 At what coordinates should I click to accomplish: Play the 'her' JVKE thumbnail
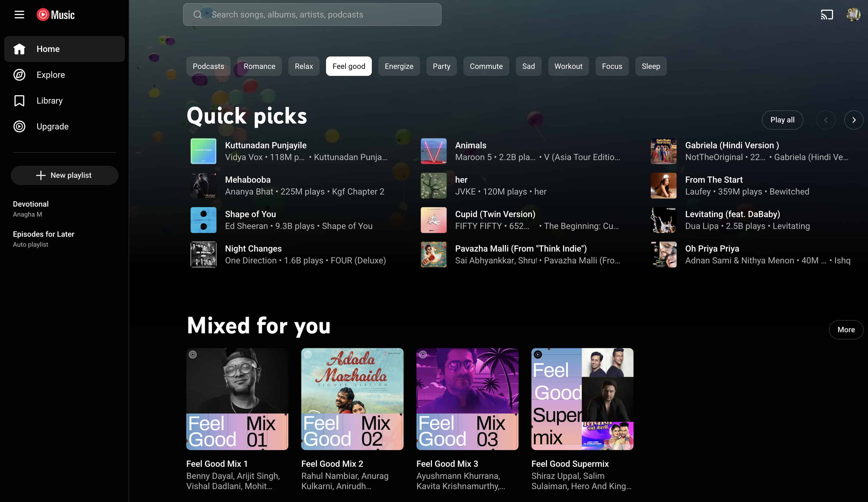(434, 185)
